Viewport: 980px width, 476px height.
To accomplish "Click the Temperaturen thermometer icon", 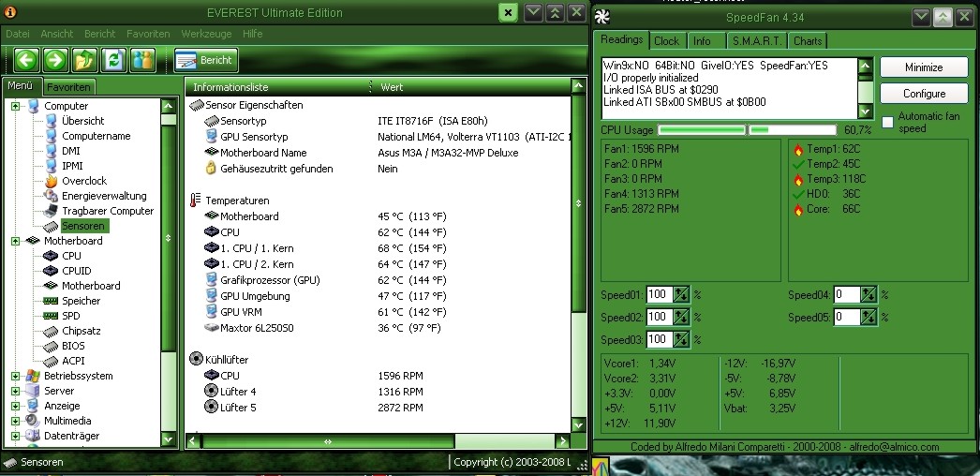I will click(196, 201).
